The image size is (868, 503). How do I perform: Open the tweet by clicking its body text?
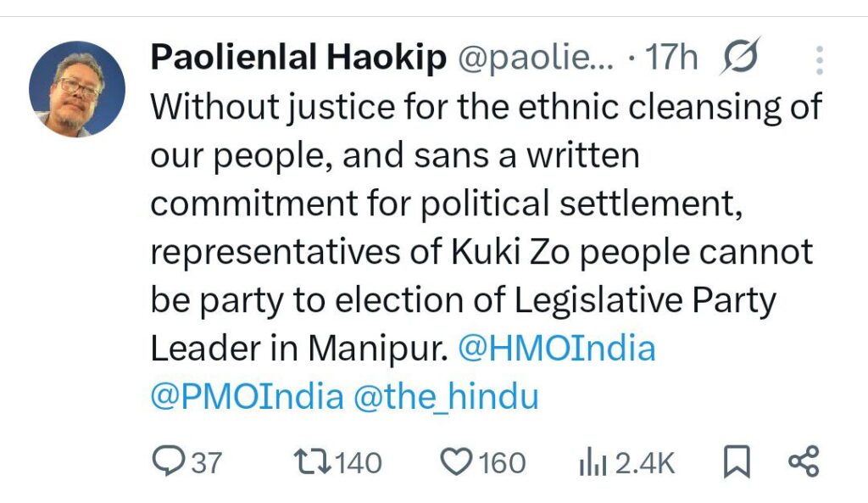[x=475, y=204]
